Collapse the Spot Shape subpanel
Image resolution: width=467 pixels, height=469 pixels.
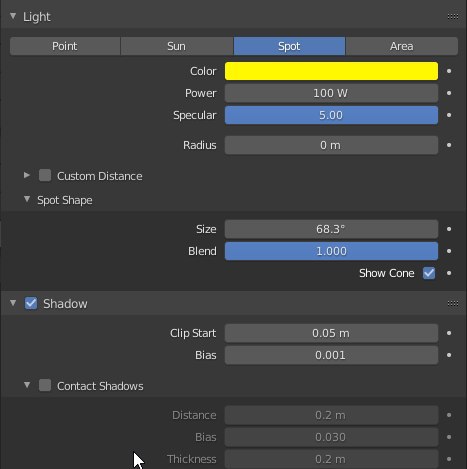point(27,199)
